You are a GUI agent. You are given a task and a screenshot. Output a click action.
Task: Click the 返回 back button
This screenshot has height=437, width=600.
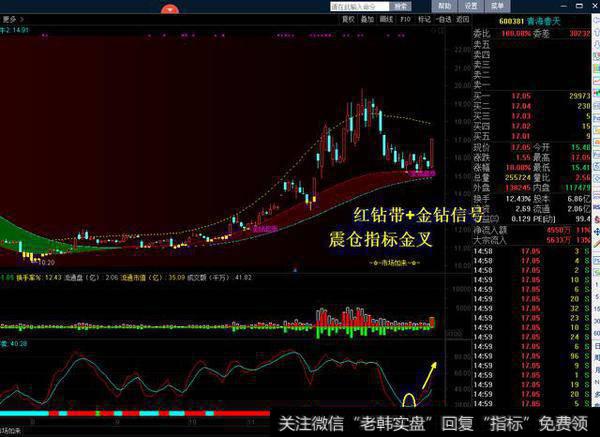point(462,18)
